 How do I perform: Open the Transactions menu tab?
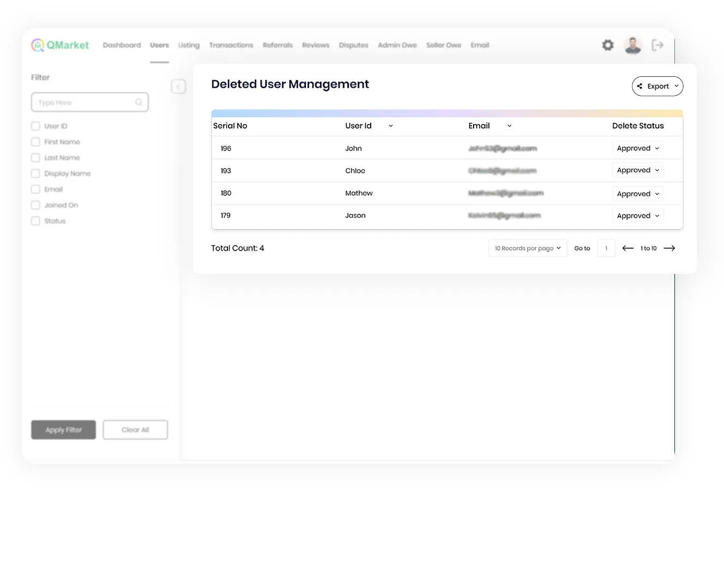(231, 45)
